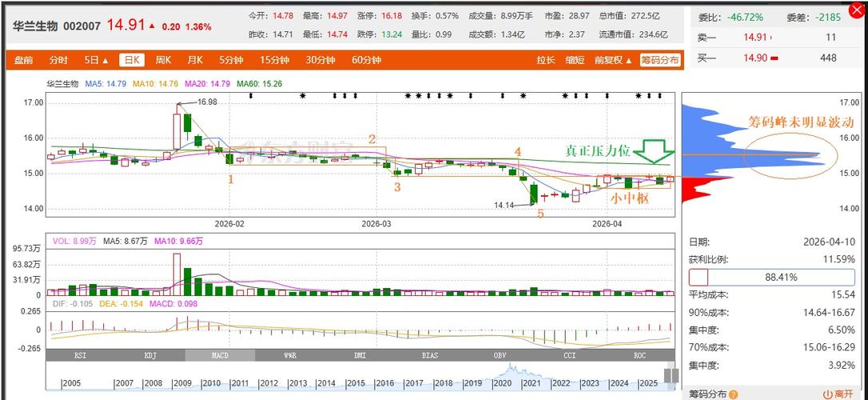This screenshot has width=868, height=400.
Task: Click the DEA: -0.154 value label
Action: [121, 304]
